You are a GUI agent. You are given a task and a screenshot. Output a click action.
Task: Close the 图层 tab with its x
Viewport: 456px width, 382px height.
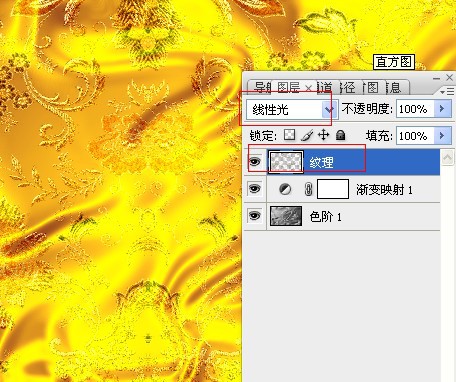click(309, 88)
